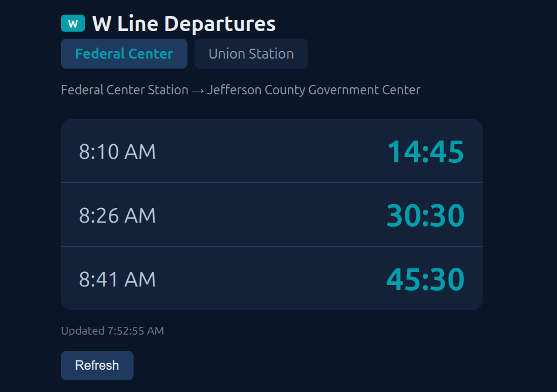
Task: Select the 8:41 AM departure row
Action: [271, 278]
